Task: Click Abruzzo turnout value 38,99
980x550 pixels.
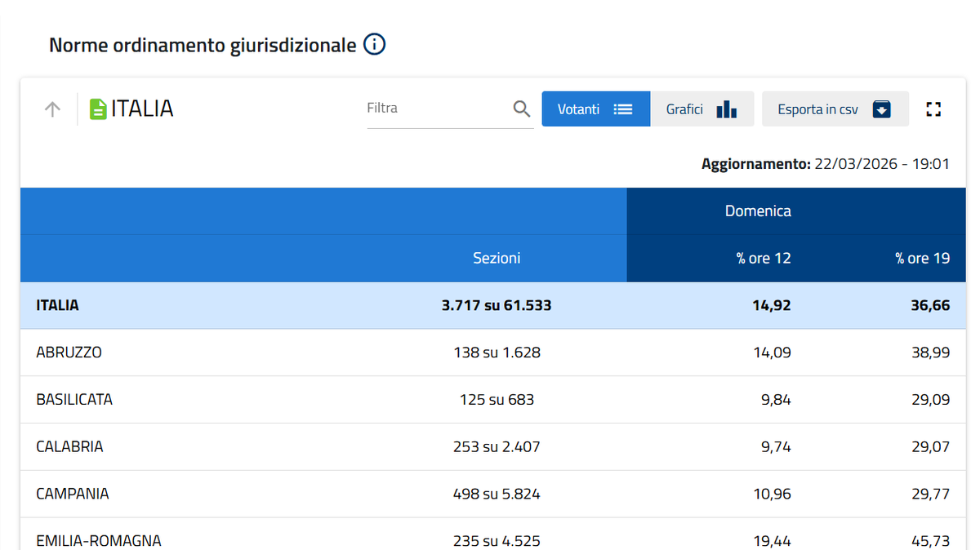Action: pyautogui.click(x=931, y=353)
